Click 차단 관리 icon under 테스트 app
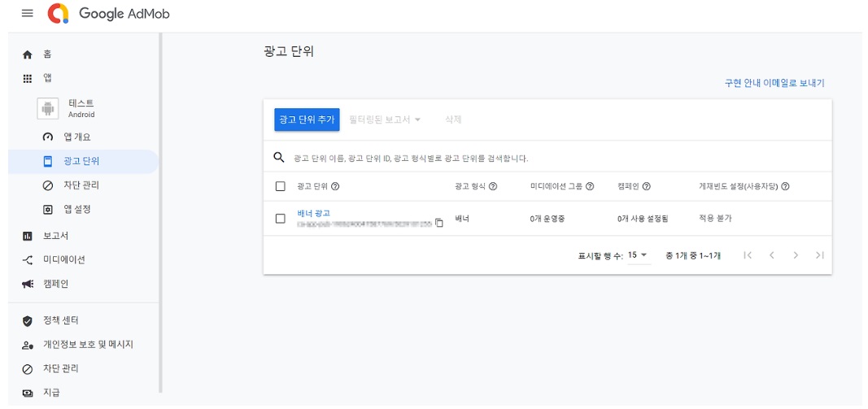 coord(48,185)
